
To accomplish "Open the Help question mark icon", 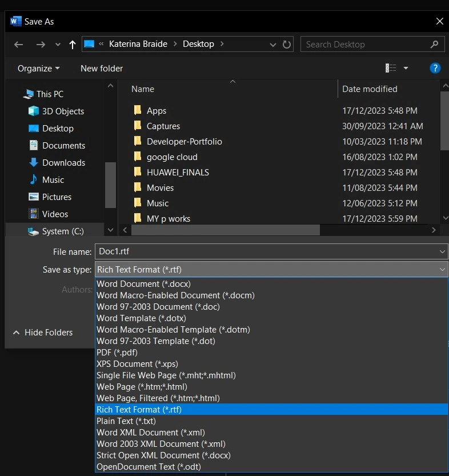I will coord(435,68).
